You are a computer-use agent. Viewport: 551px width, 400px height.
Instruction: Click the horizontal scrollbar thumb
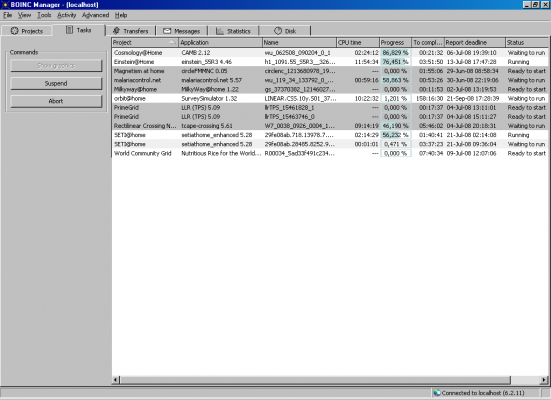coord(315,380)
